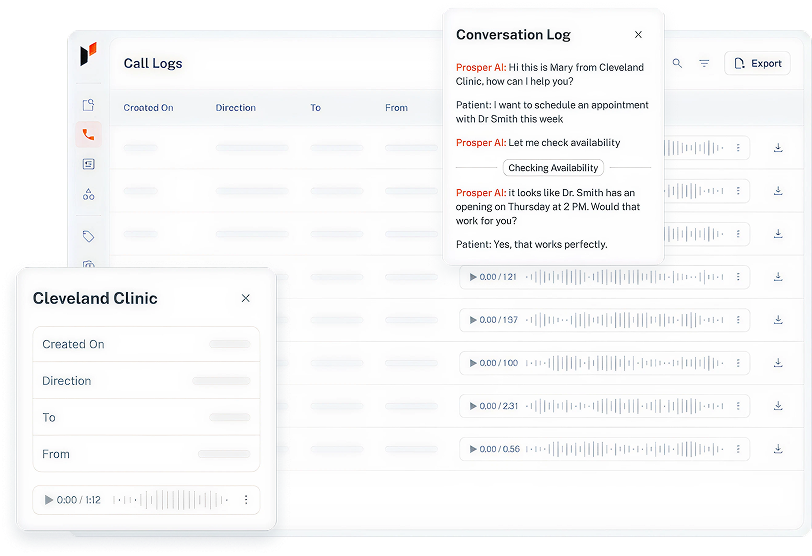Play the 1:21 call recording

(x=473, y=277)
